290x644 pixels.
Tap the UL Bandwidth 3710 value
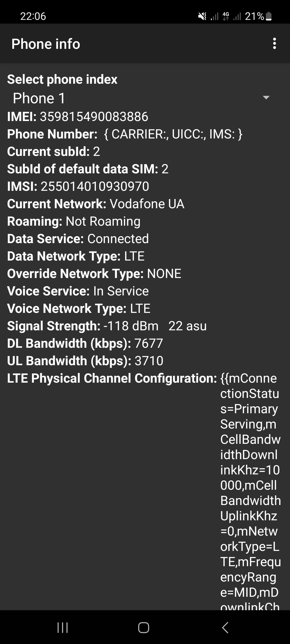pos(149,361)
